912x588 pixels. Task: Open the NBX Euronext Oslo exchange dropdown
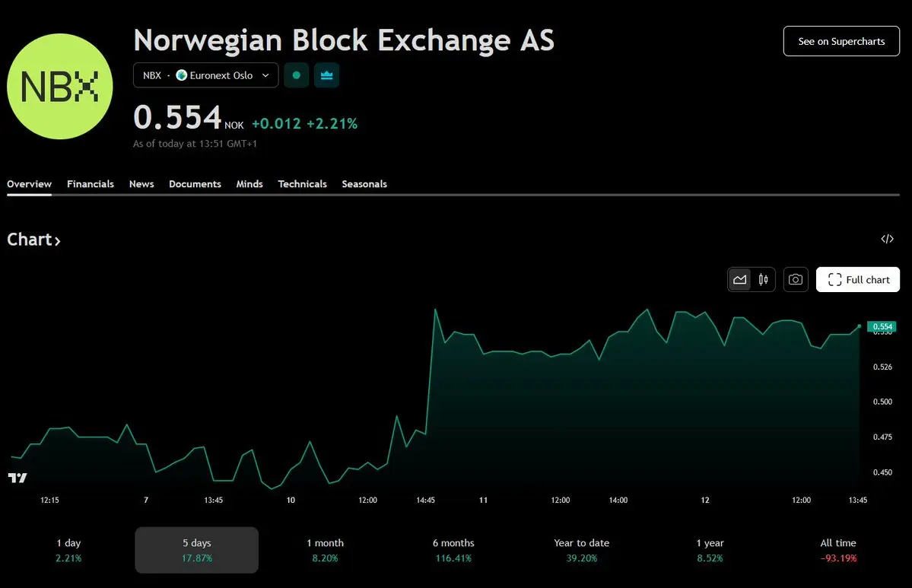coord(206,75)
